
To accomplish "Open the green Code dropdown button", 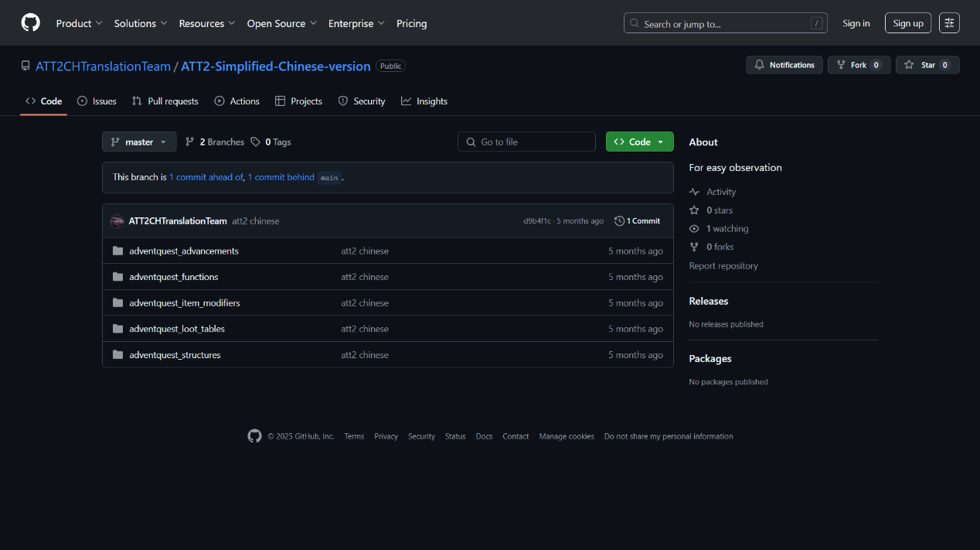I will 639,142.
